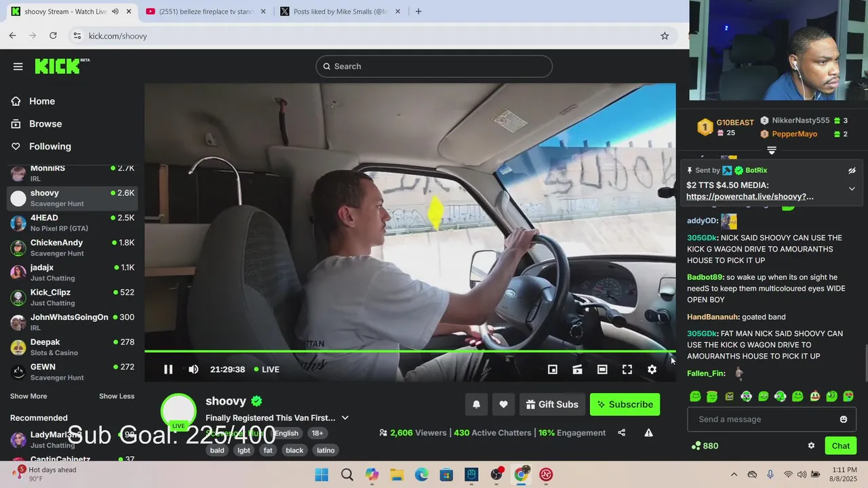Bookmark this page with star icon

pyautogui.click(x=665, y=36)
